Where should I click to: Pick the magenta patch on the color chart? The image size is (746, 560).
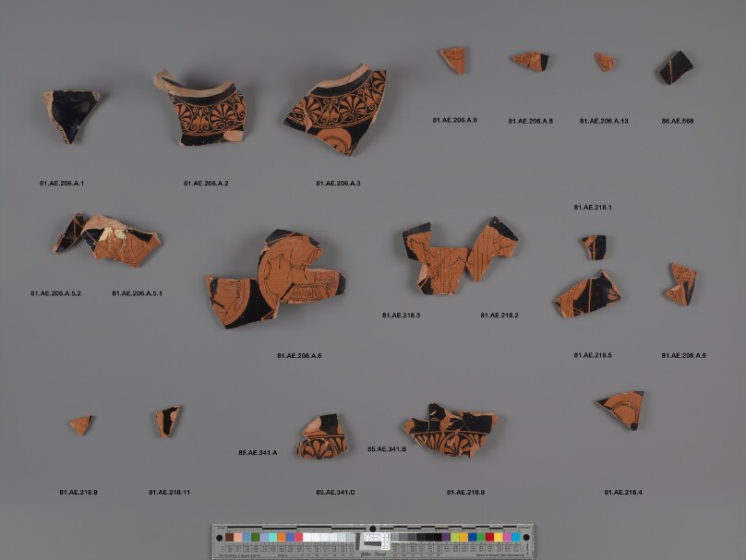tap(507, 537)
